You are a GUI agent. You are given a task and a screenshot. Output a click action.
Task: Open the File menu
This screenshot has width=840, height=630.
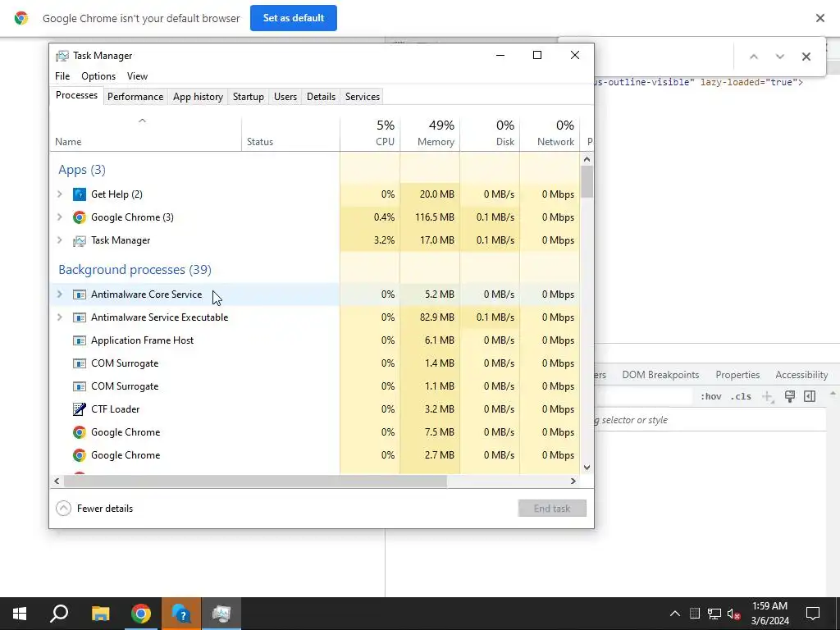click(62, 76)
